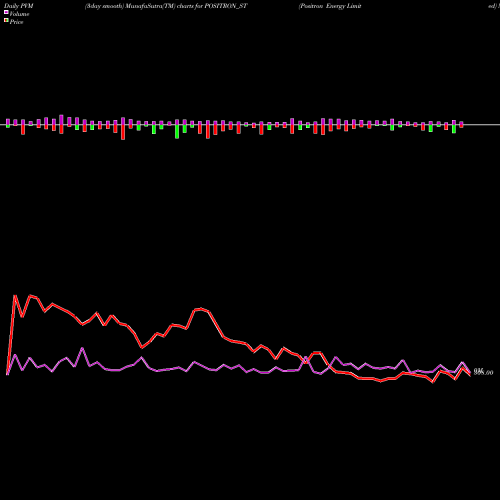Viewport: 500px width, 500px height.
Task: Click the Volume legend color swatch
Action: pyautogui.click(x=6, y=12)
